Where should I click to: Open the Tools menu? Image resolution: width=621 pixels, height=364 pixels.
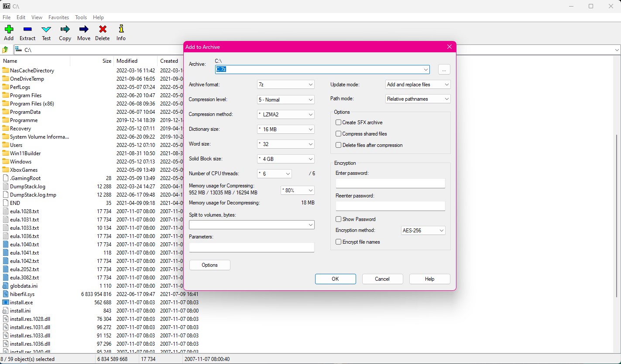81,17
